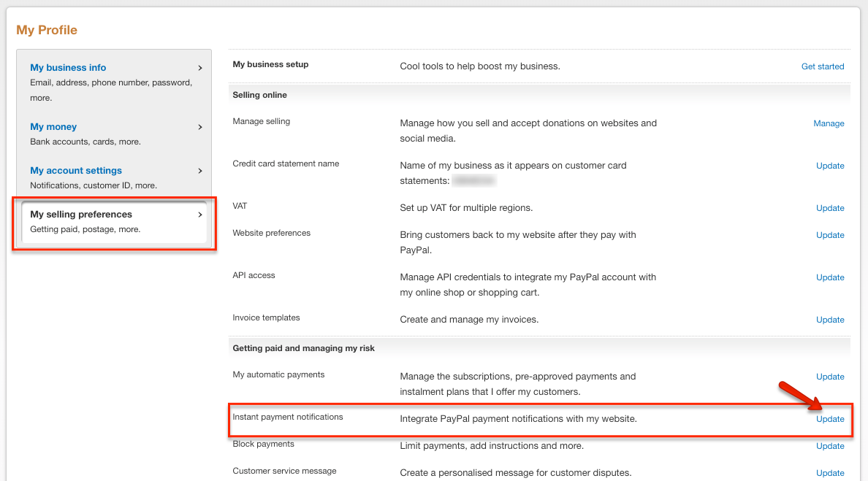
Task: Click chevron beside My selling preferences
Action: point(200,215)
